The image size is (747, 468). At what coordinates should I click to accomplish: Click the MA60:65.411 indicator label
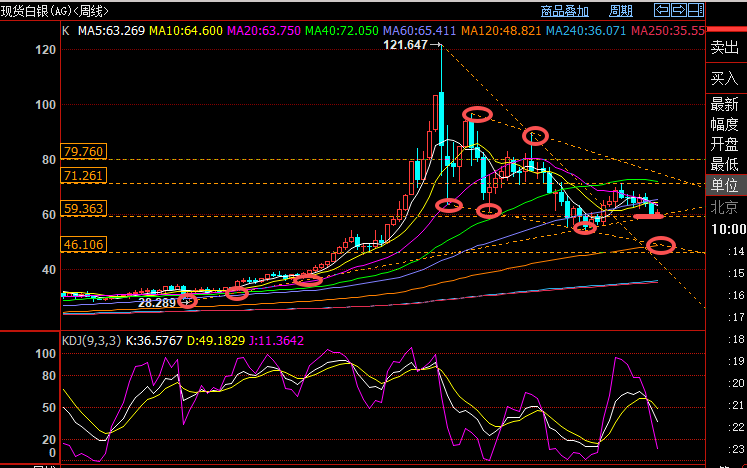click(420, 31)
